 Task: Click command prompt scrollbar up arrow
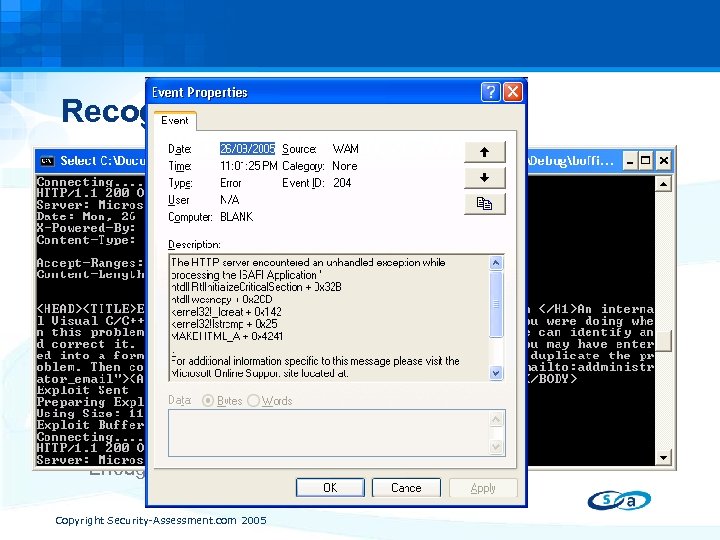(x=664, y=184)
